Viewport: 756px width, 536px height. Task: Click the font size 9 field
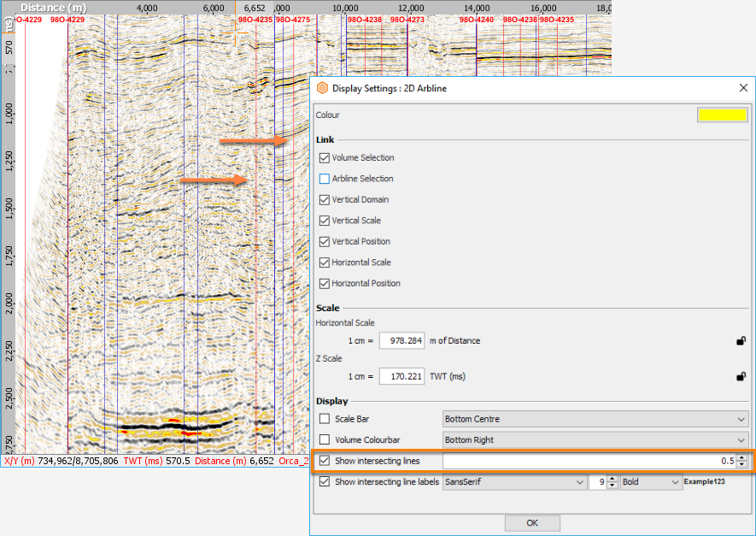[x=598, y=482]
